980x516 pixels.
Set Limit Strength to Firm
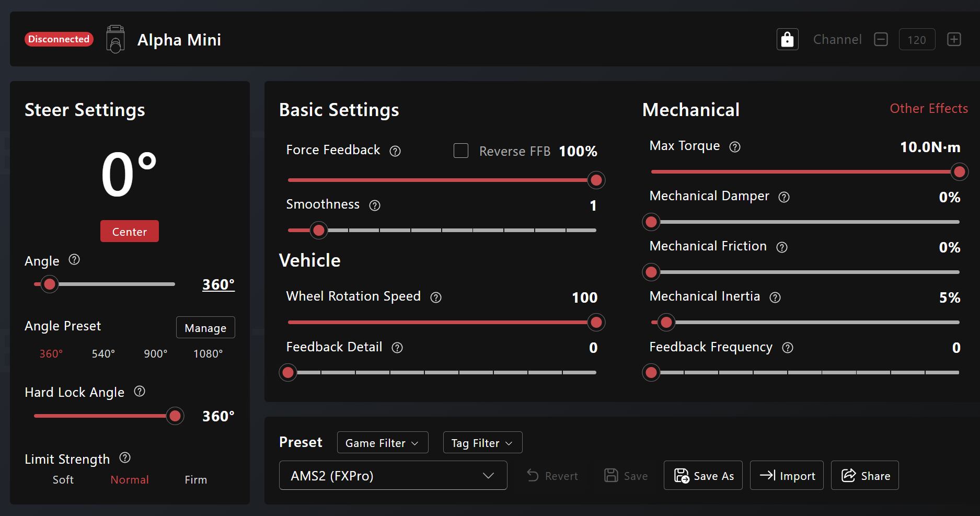196,479
